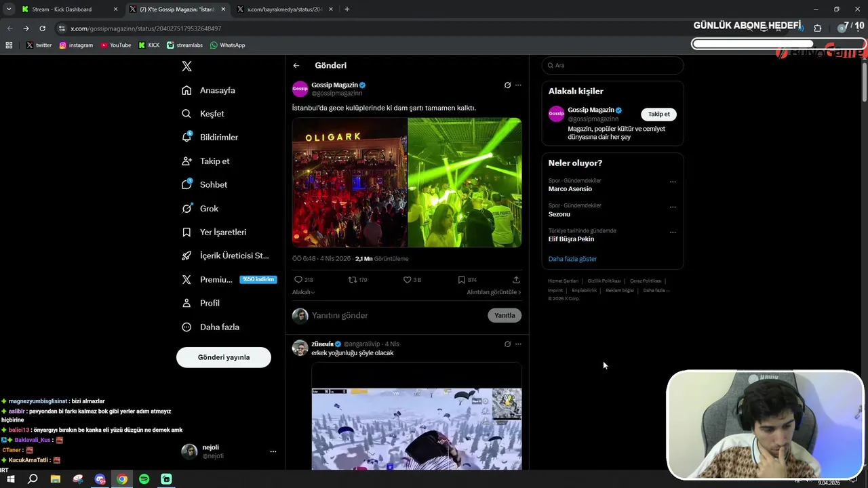Click Gossip Magazin avatar in the post
This screenshot has height=488, width=868.
tap(300, 89)
